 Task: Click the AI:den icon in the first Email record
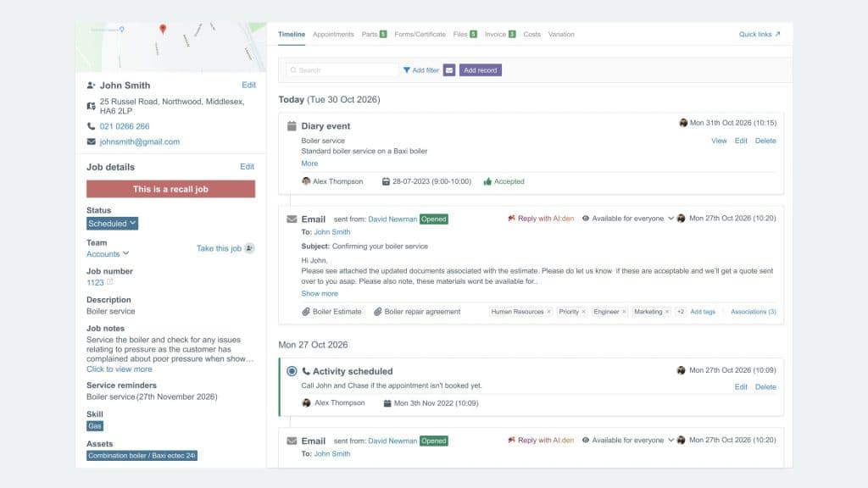[x=511, y=218]
